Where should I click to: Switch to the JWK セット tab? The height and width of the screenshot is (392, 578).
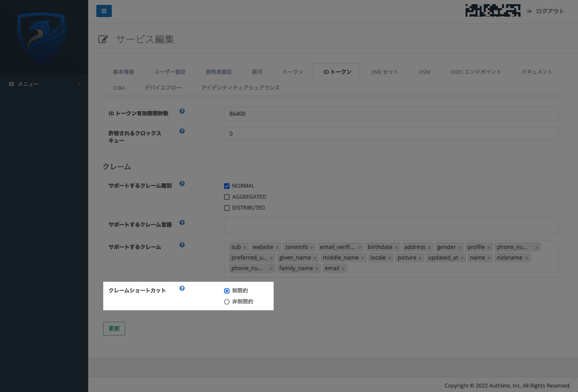click(x=384, y=71)
